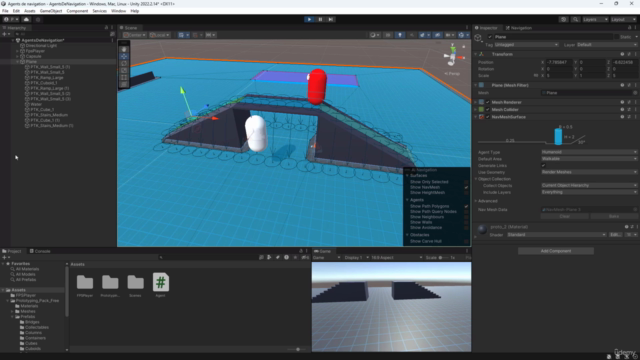
Task: Click the Clear button for NavMesh data
Action: (565, 216)
